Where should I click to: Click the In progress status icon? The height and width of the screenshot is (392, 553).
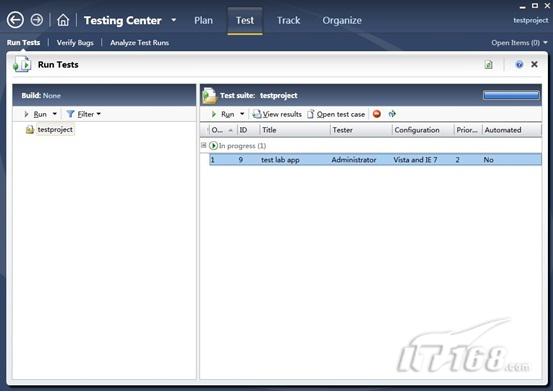[x=213, y=146]
